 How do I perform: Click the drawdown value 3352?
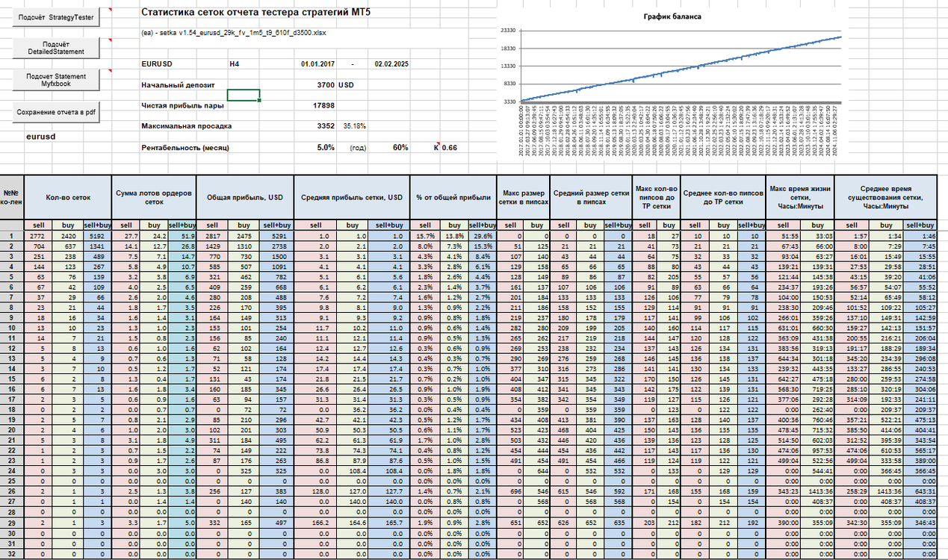point(325,126)
